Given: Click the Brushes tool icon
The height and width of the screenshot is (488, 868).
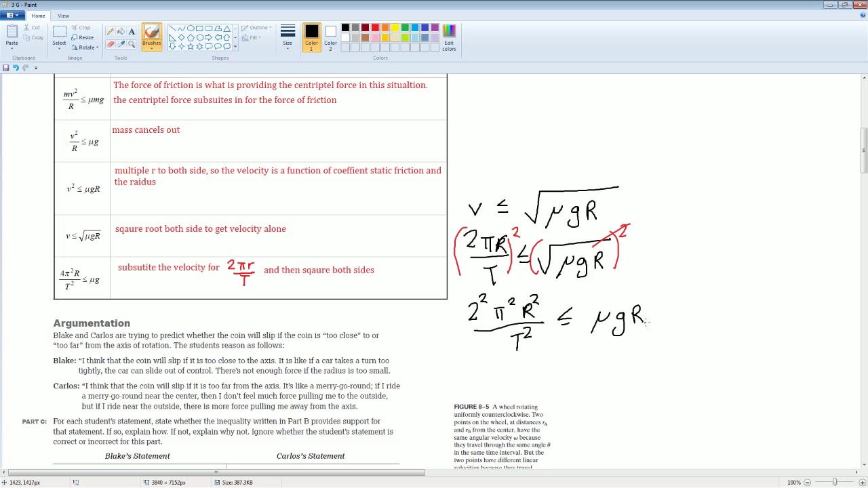Looking at the screenshot, I should pyautogui.click(x=151, y=32).
